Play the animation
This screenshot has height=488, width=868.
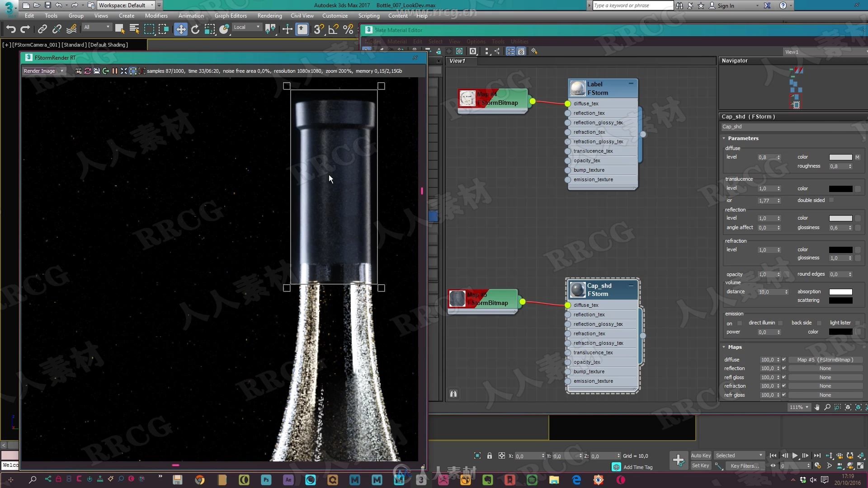pyautogui.click(x=795, y=455)
